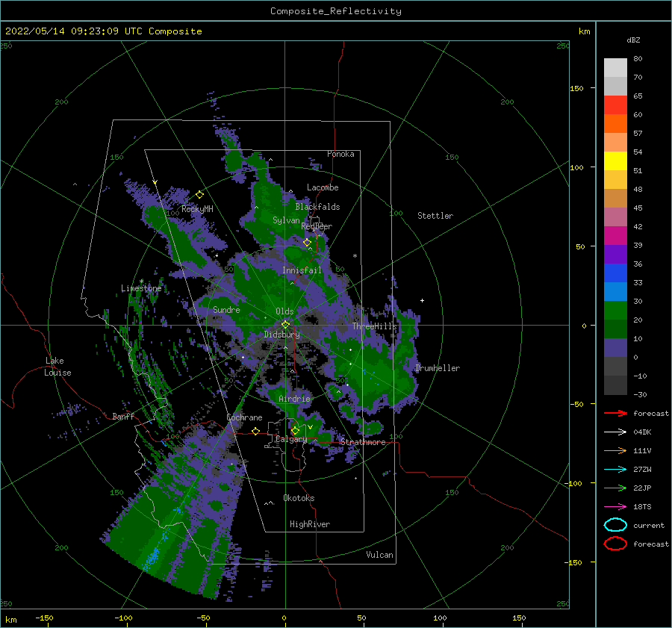672x628 pixels.
Task: Click the Sundre label
Action: (x=226, y=309)
